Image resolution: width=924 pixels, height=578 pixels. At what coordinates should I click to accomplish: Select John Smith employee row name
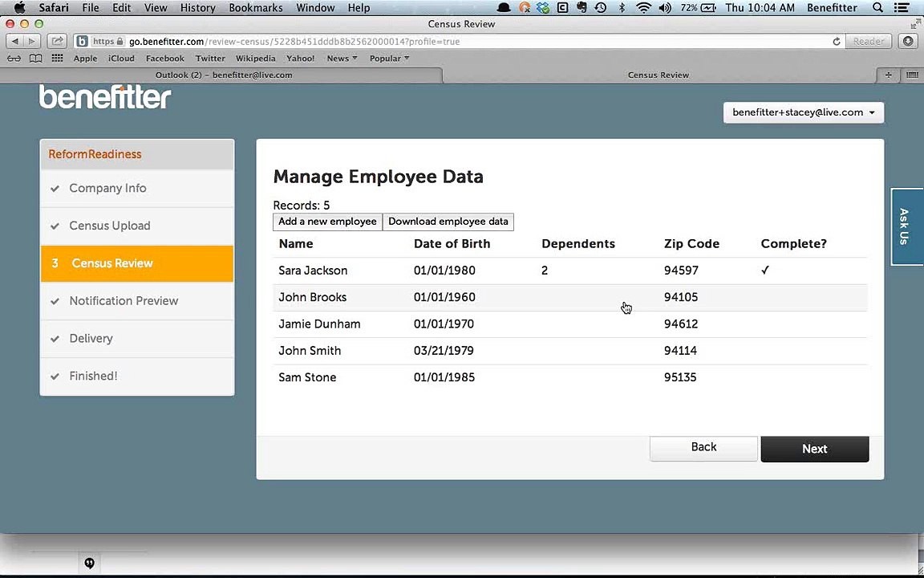tap(310, 351)
